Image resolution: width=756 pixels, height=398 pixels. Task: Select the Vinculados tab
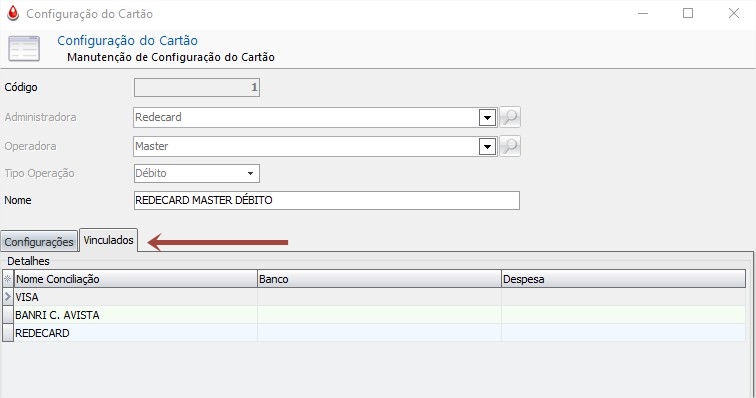coord(108,240)
